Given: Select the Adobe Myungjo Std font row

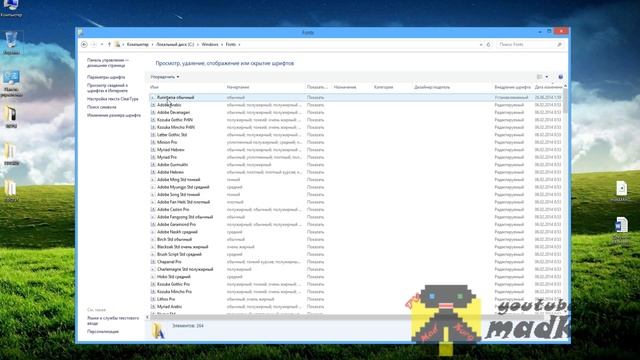Looking at the screenshot, I should [356, 187].
